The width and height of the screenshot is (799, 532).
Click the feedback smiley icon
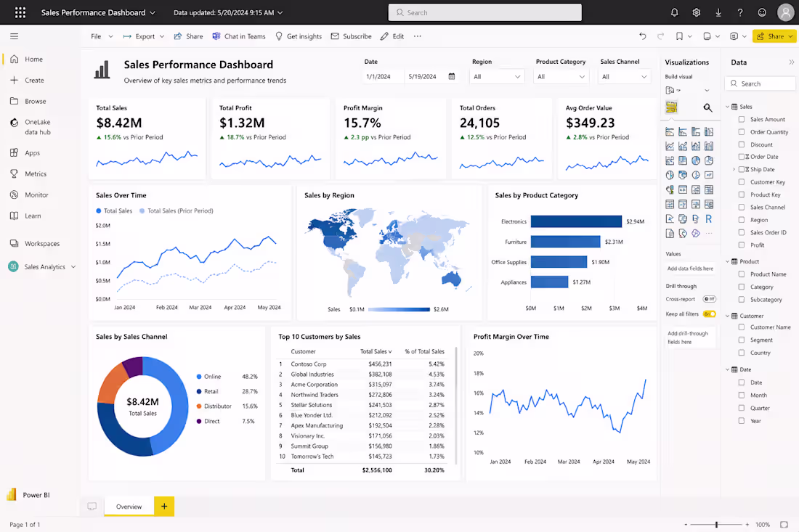[x=762, y=12]
